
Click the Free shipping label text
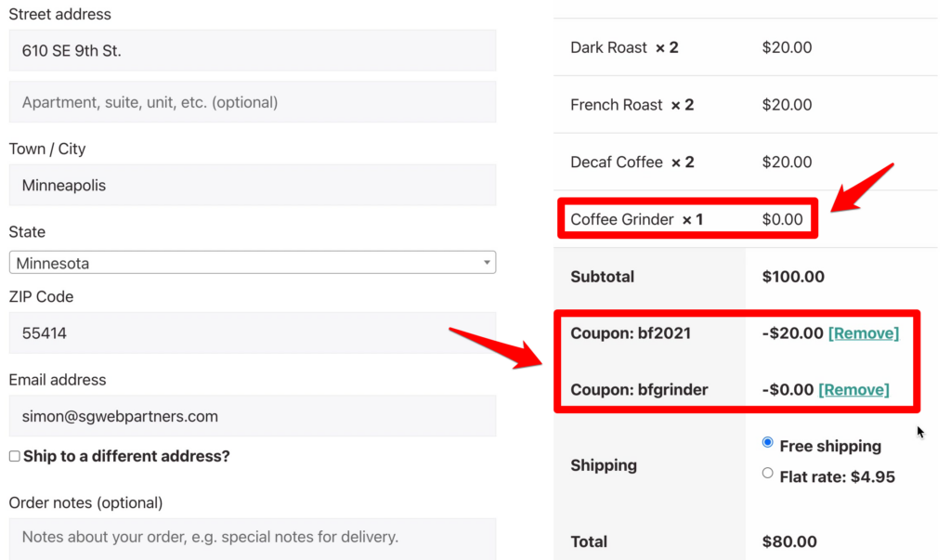point(830,446)
